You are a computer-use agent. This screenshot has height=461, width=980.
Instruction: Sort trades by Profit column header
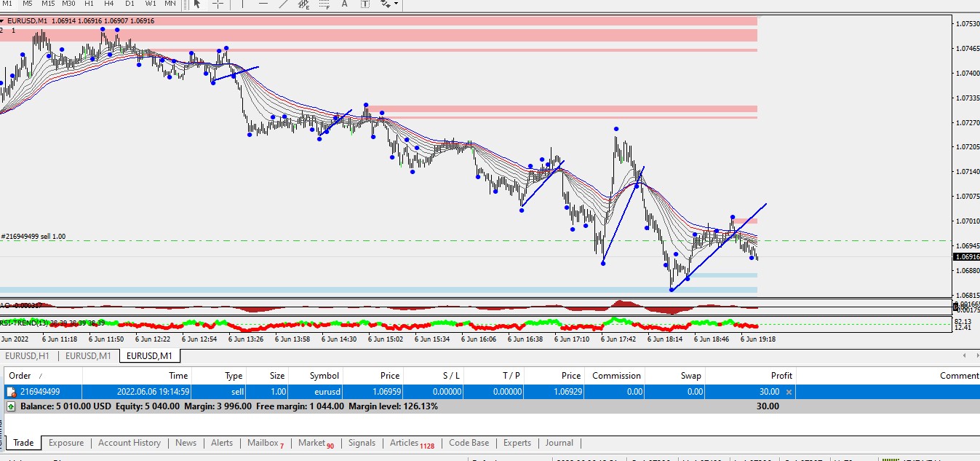pyautogui.click(x=751, y=376)
